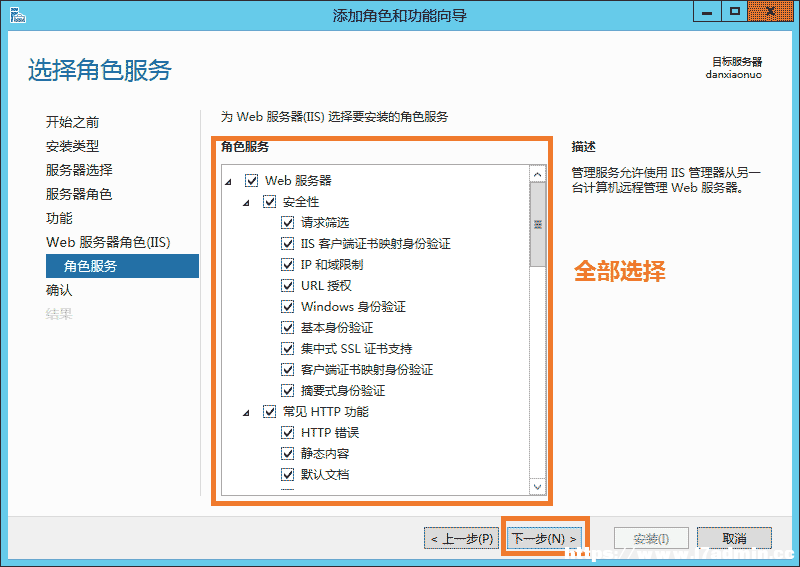Collapse the 常见 HTTP 功能 tree node
The image size is (800, 567).
(x=246, y=412)
